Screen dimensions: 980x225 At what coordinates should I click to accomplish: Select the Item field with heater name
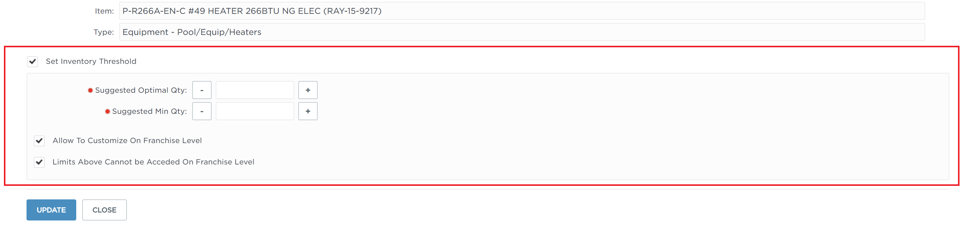[522, 11]
